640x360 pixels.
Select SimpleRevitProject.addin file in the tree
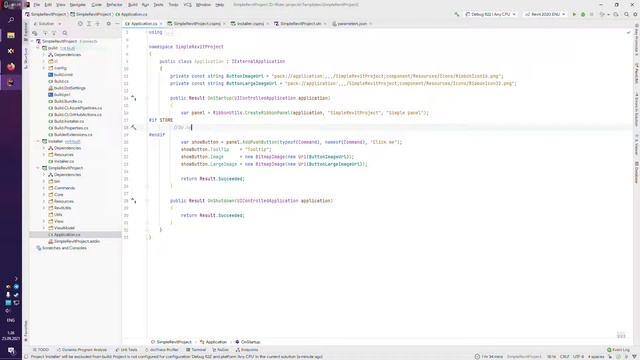click(x=77, y=241)
